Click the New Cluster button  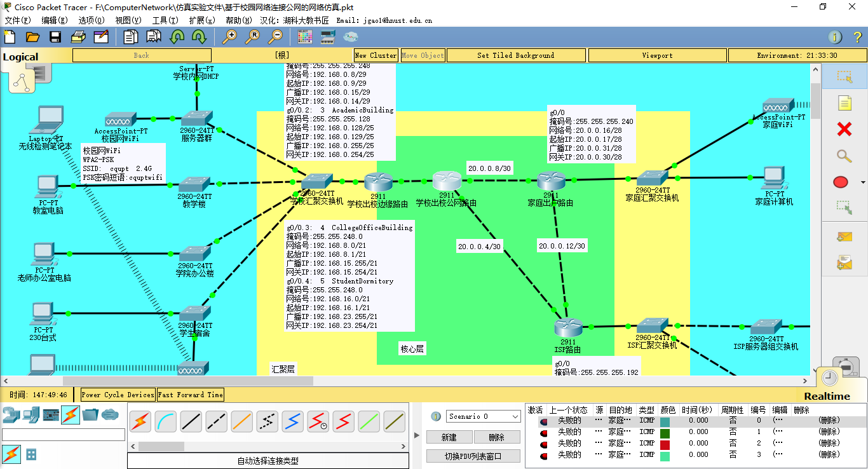point(376,55)
